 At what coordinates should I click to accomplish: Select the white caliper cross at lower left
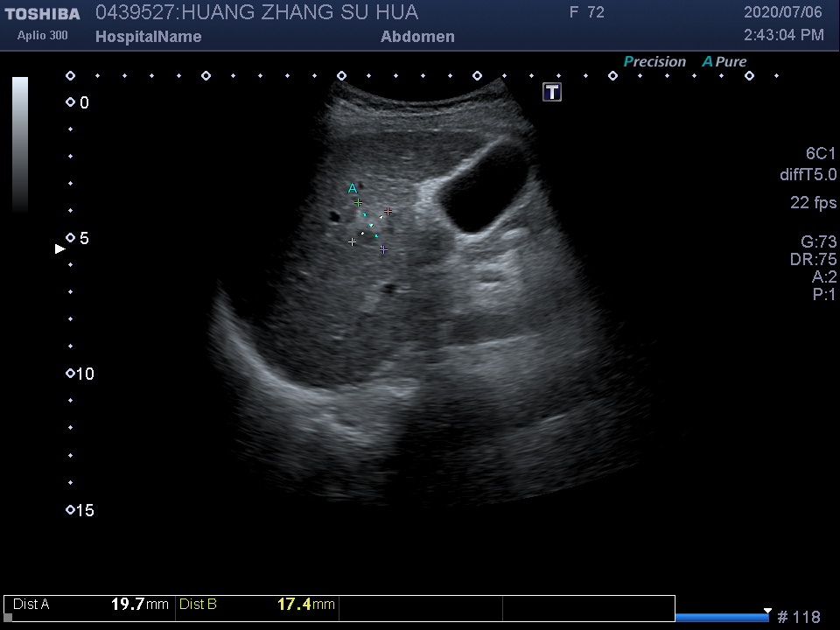pyautogui.click(x=353, y=241)
